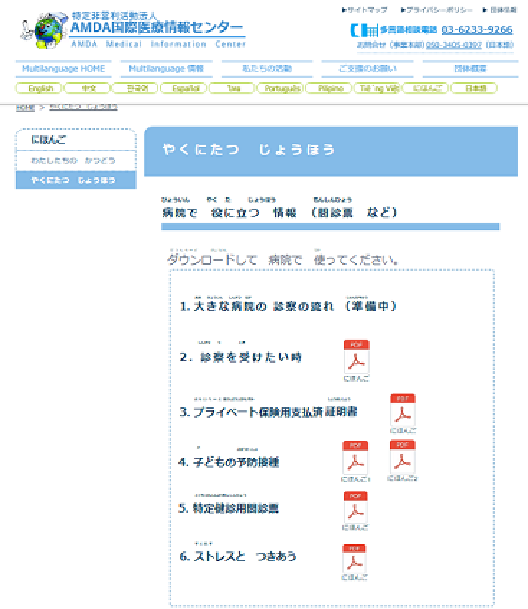Viewport: 528px width, 609px height.
Task: Select the にほんご language button
Action: pyautogui.click(x=426, y=88)
